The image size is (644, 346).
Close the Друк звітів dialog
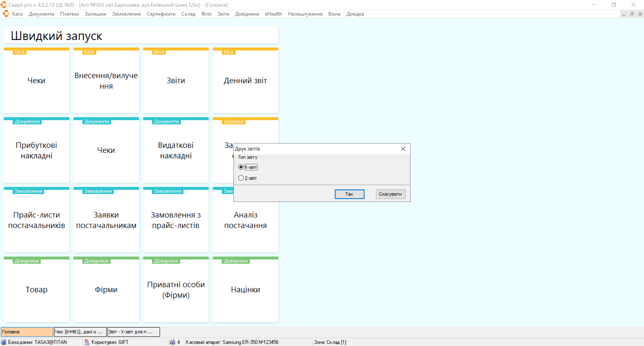(403, 149)
